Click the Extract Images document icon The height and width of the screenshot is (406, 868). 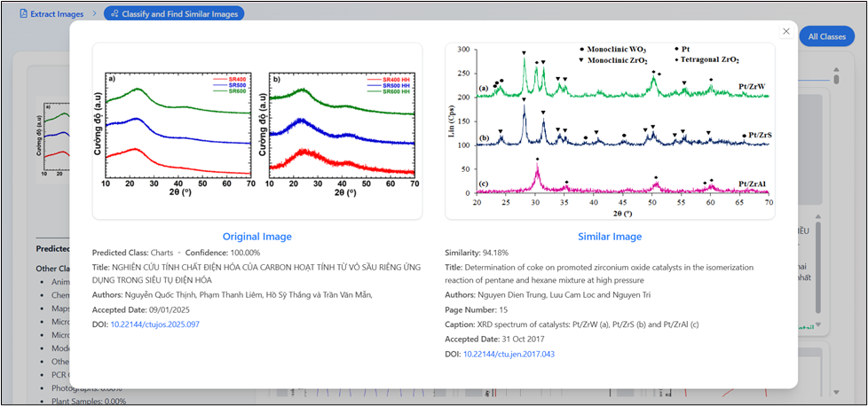point(23,14)
